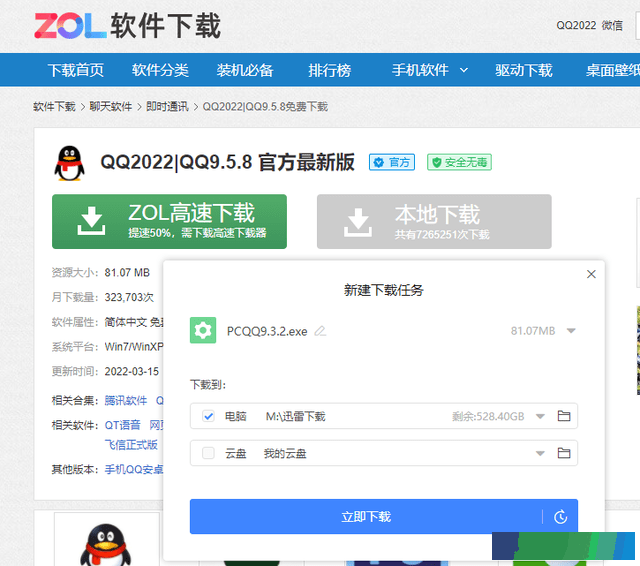Image resolution: width=640 pixels, height=566 pixels.
Task: Uncheck the 电脑 download checkbox
Action: [208, 416]
